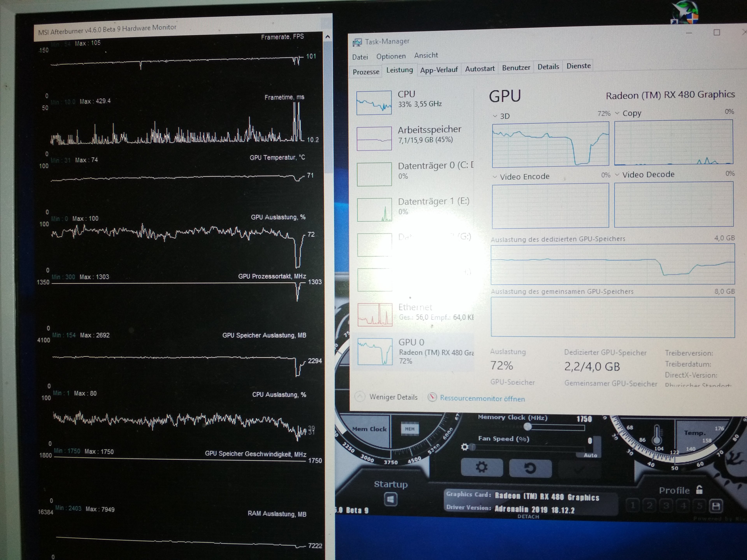Open the Optionen menu
The image size is (747, 560).
[391, 56]
